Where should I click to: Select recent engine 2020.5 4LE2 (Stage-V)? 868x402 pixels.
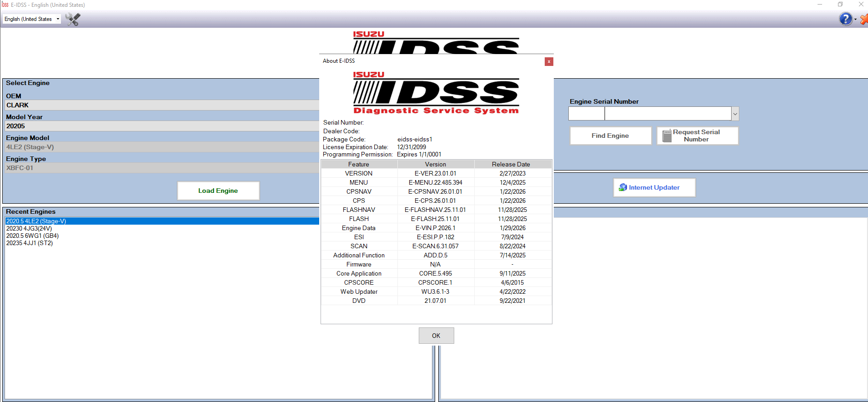click(x=162, y=221)
